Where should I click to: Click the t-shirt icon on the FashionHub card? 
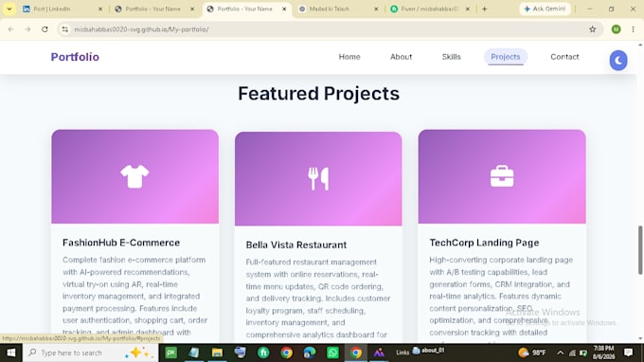(x=134, y=176)
